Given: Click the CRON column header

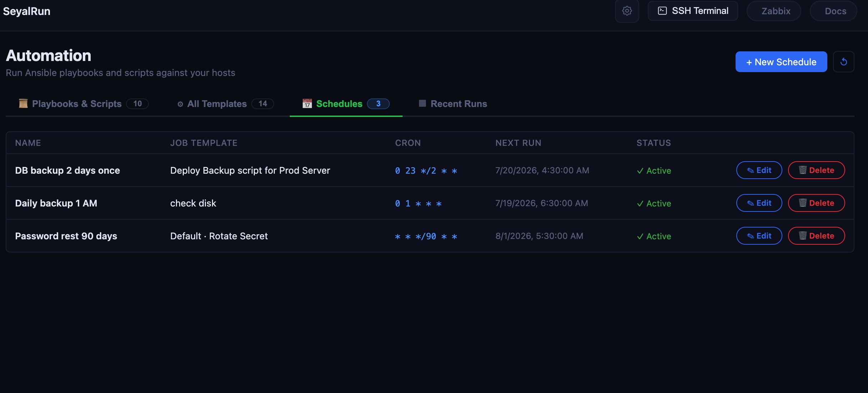Looking at the screenshot, I should pos(408,143).
